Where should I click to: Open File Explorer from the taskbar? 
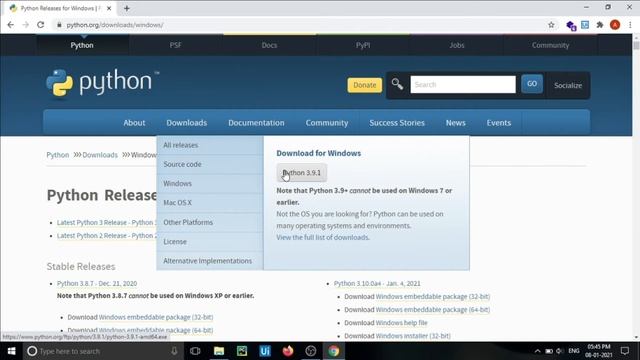click(219, 351)
